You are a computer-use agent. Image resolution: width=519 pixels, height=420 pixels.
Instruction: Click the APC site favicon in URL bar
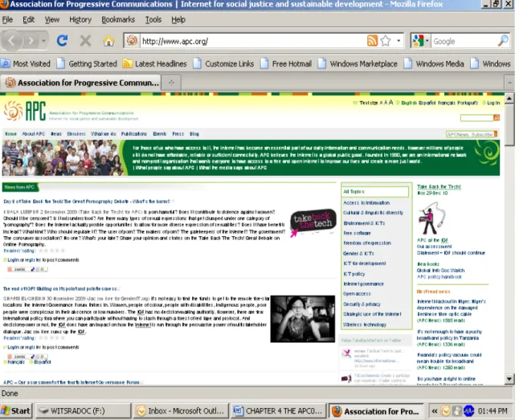(x=132, y=41)
